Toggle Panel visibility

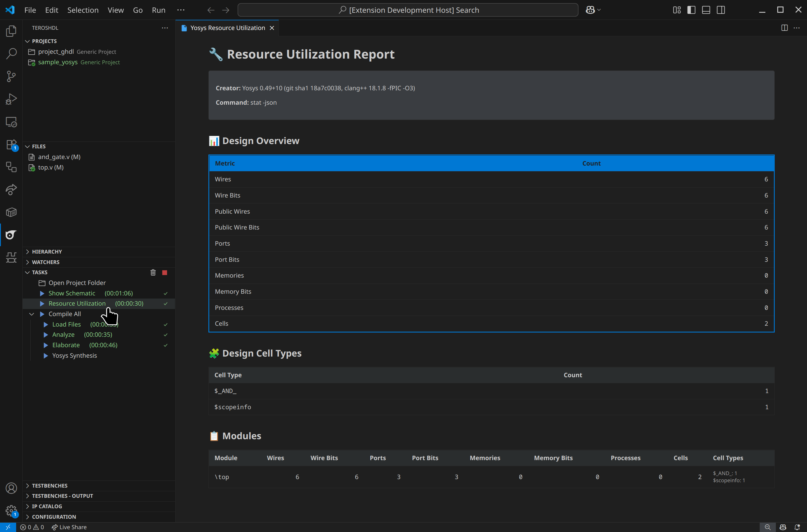coord(706,10)
